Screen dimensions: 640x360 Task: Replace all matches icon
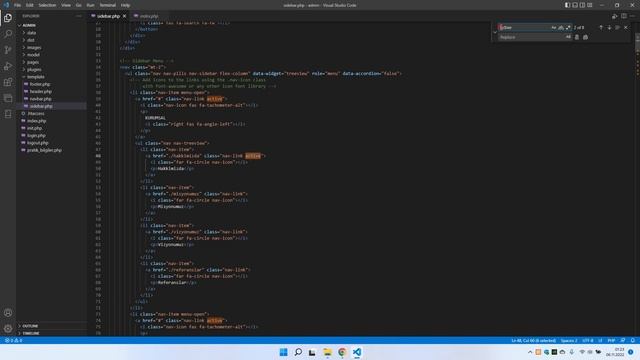pos(585,37)
